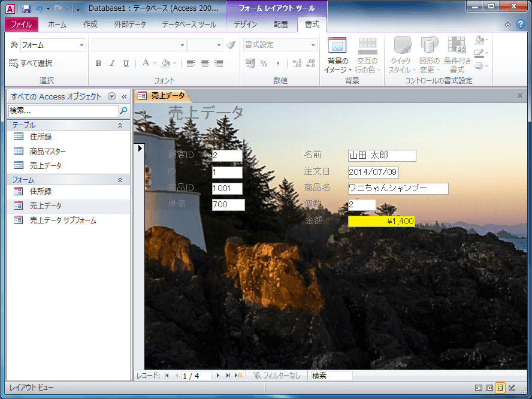Click the background fill color bucket icon

tap(165, 63)
